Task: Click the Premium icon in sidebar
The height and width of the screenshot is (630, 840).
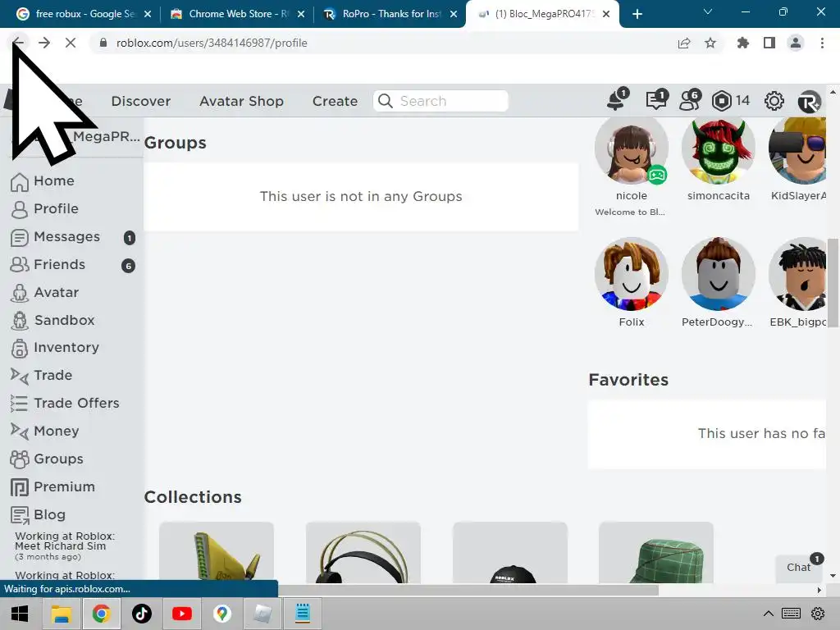Action: [20, 487]
